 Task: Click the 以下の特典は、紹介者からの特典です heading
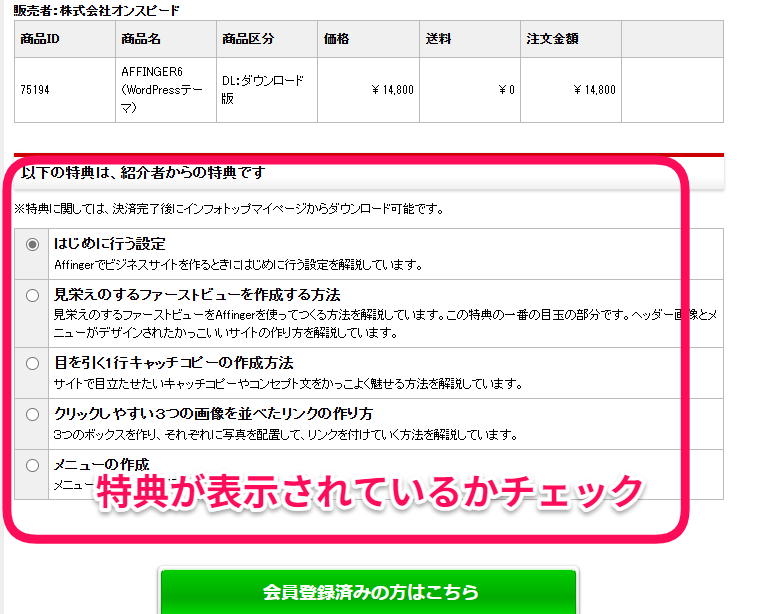coord(143,173)
